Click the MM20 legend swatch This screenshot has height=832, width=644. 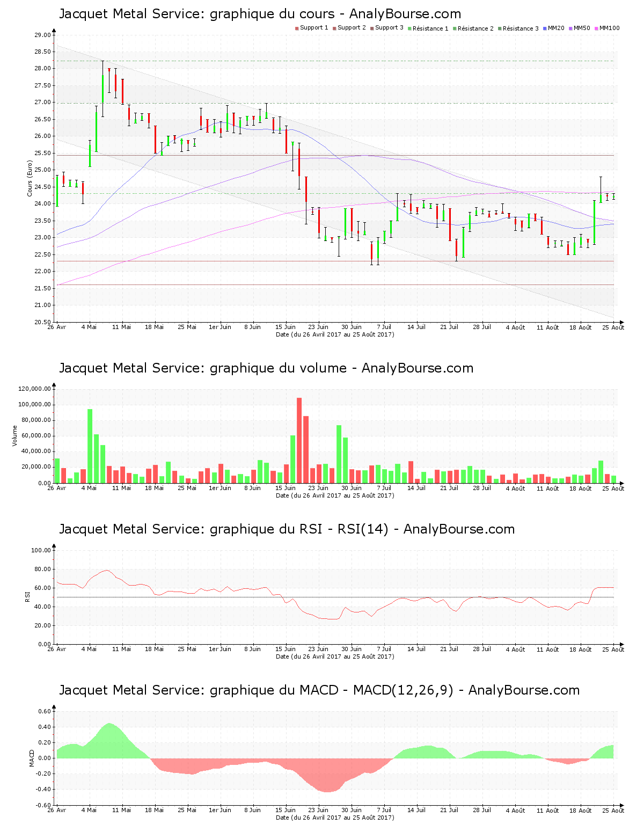pyautogui.click(x=545, y=28)
